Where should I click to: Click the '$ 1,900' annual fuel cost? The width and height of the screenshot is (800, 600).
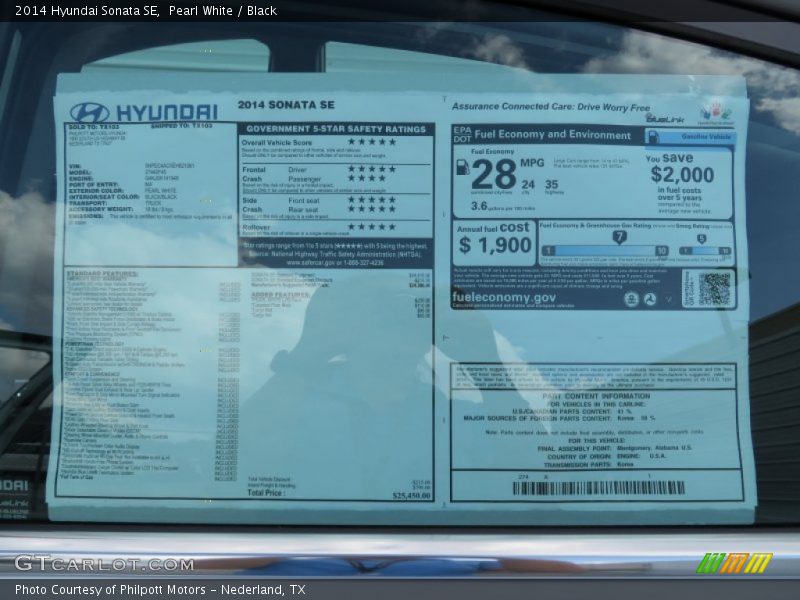(x=495, y=245)
